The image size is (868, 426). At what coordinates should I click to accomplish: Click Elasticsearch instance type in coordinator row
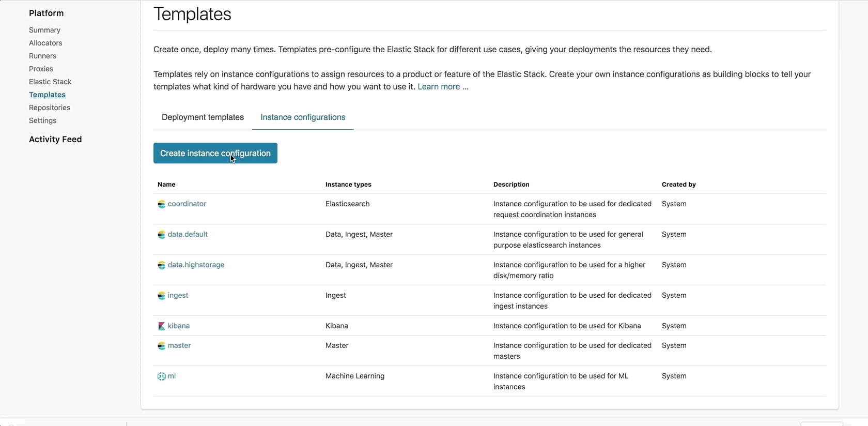pos(347,204)
